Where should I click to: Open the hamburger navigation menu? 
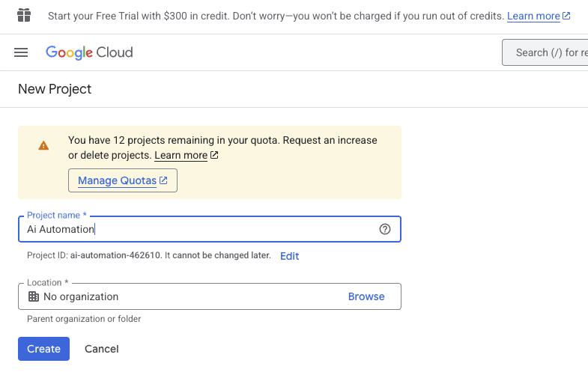[x=21, y=52]
